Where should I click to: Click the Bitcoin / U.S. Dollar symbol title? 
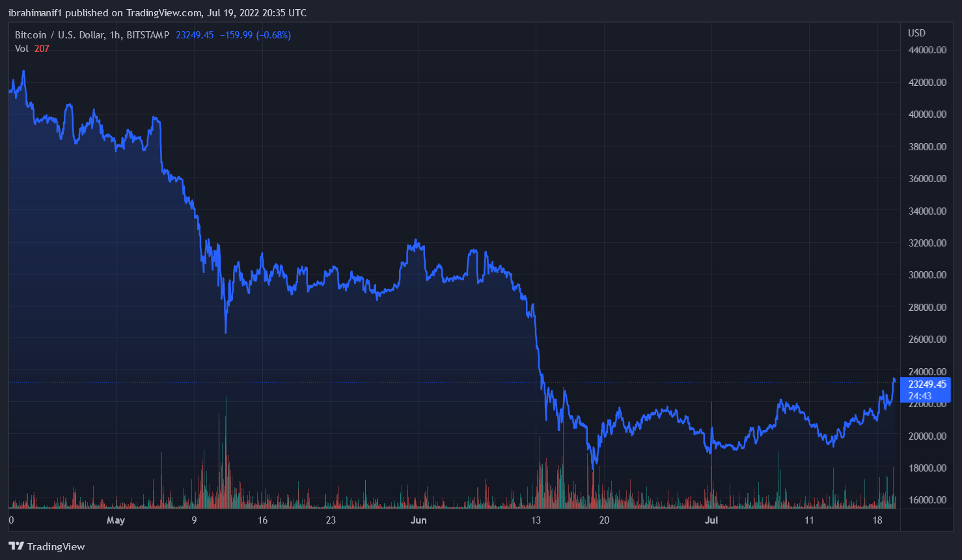pos(92,35)
